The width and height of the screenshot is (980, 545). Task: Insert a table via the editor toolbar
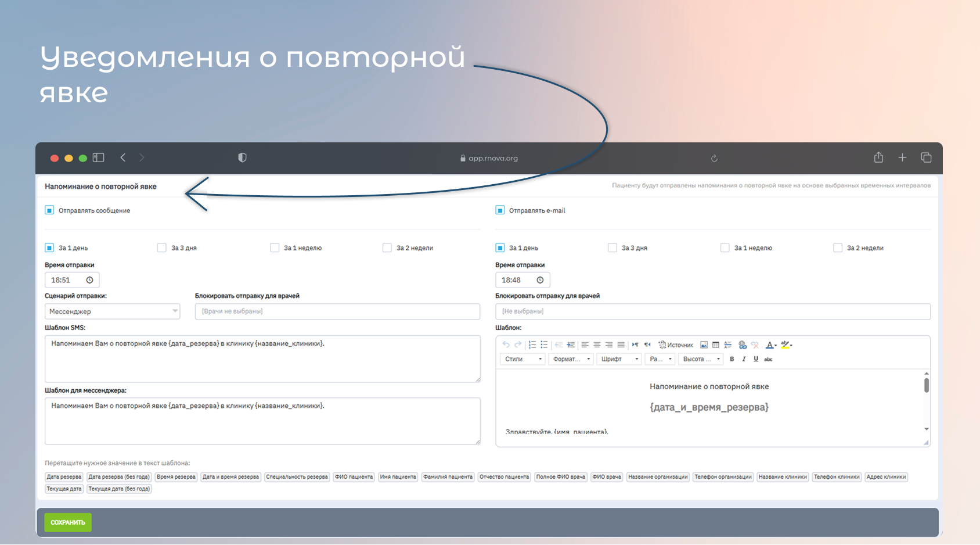[715, 345]
